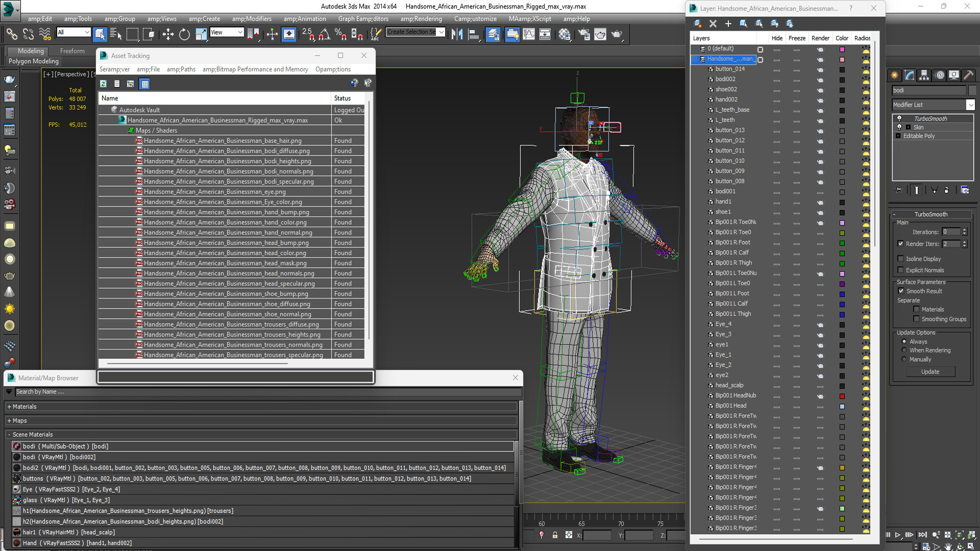980x551 pixels.
Task: Open the Rendering menu
Action: click(x=421, y=19)
